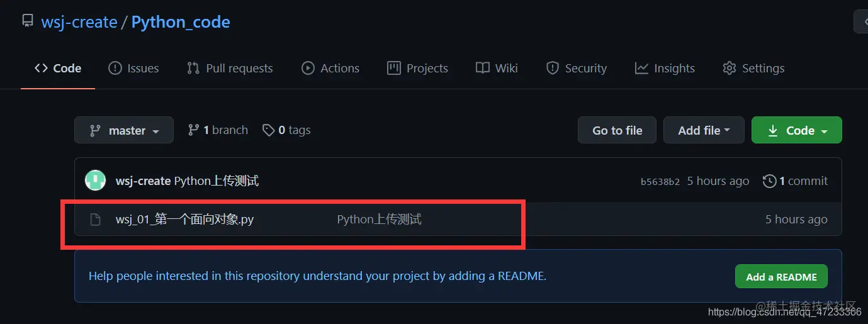Open the Add file dropdown
Image resolution: width=868 pixels, height=324 pixels.
coord(704,131)
